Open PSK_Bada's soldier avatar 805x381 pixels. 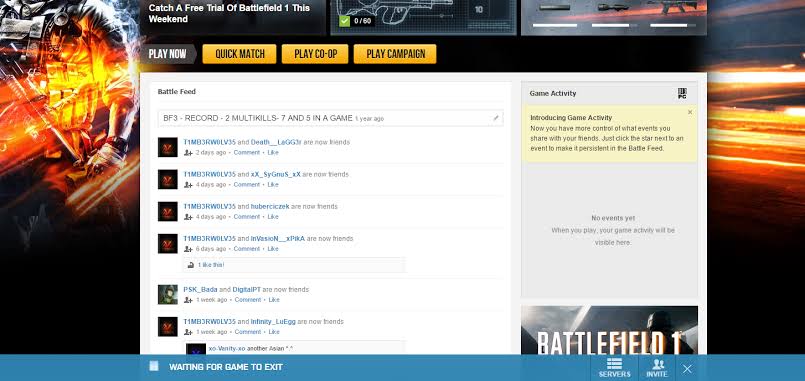click(x=167, y=295)
